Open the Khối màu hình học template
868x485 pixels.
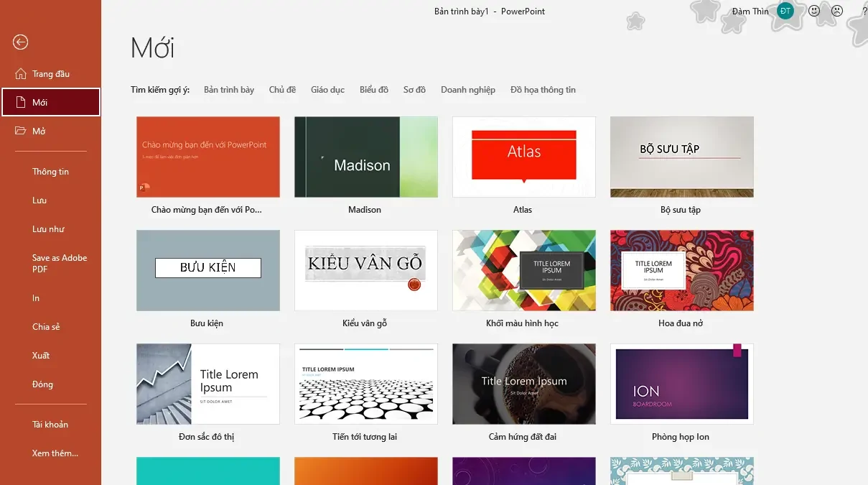[x=523, y=270]
